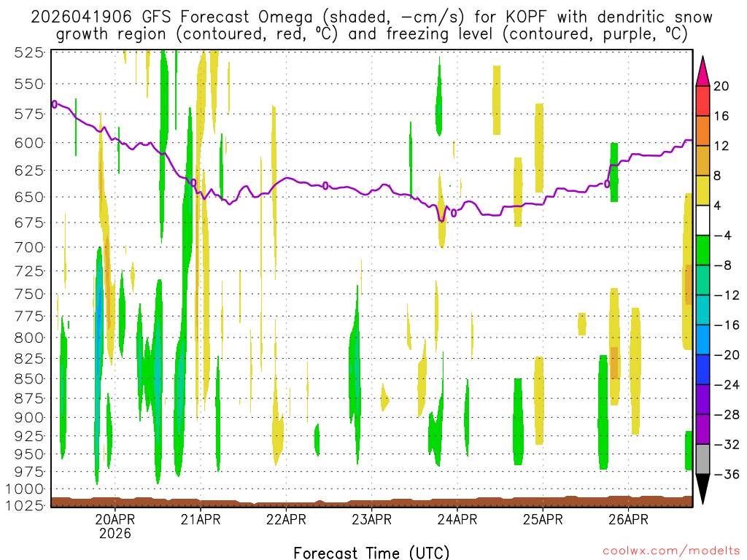Viewport: 747px width, 560px height.
Task: Click the 850 pressure level label
Action: (29, 379)
